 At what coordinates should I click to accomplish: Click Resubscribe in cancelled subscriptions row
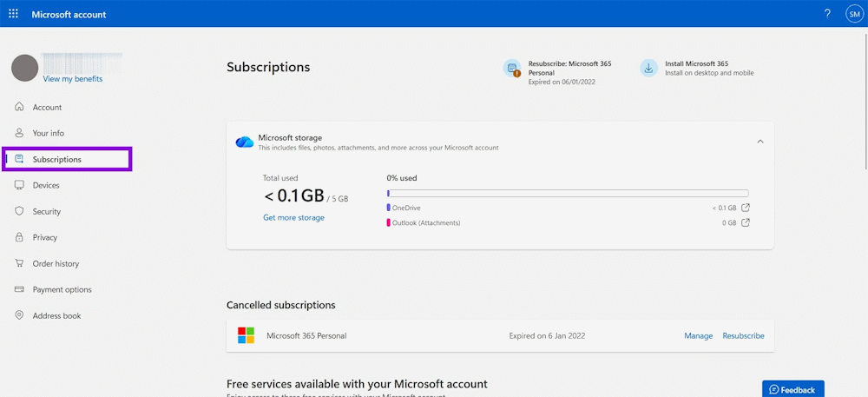click(744, 335)
